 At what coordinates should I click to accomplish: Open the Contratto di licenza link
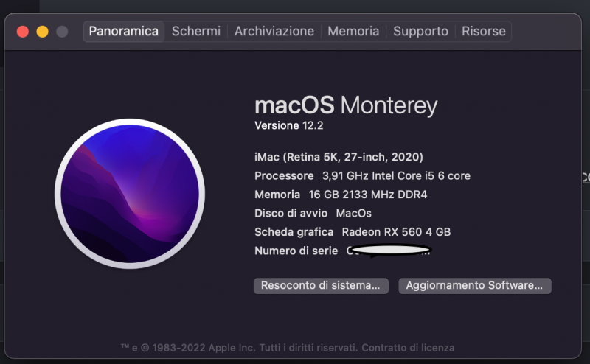click(x=408, y=348)
